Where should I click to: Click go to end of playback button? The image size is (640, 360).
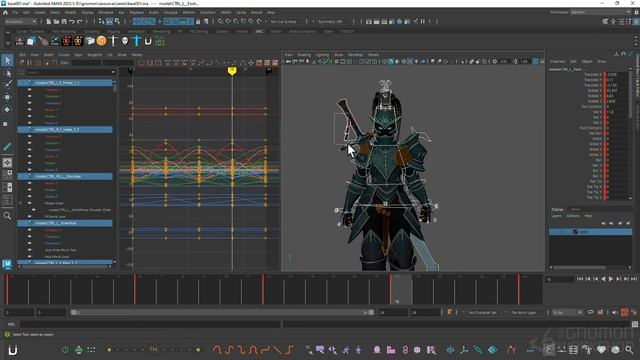(633, 279)
